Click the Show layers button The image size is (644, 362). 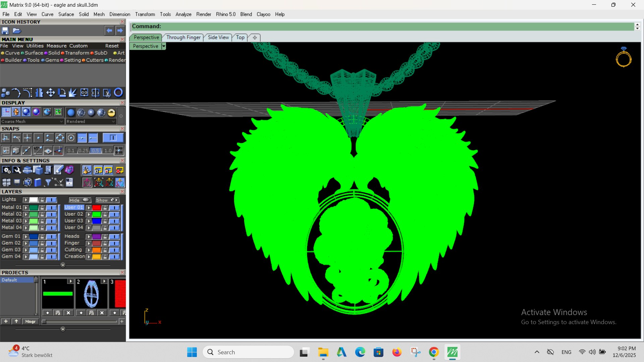107,200
